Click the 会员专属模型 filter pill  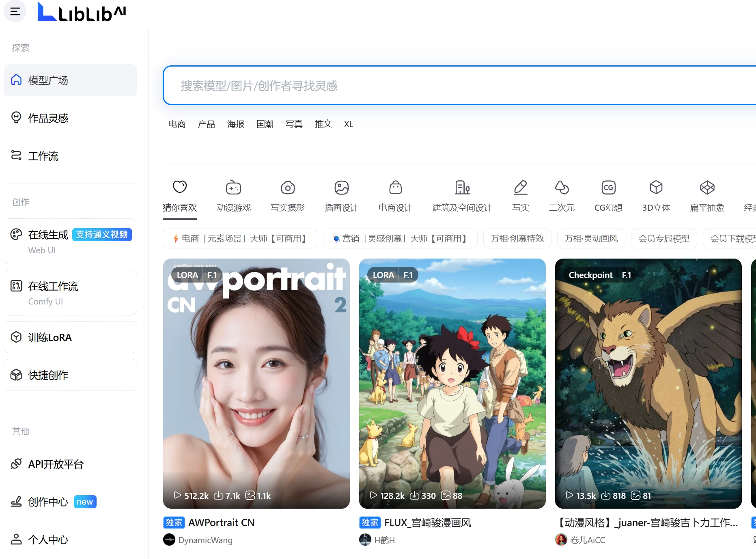(663, 238)
